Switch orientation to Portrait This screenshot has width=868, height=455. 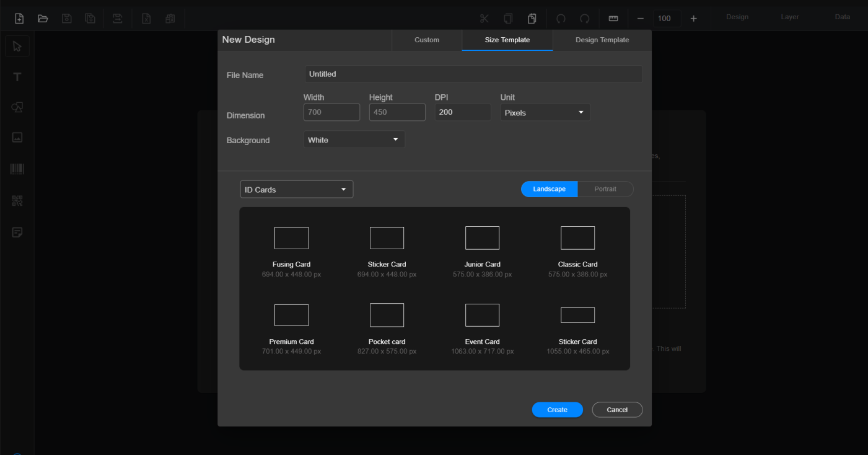(605, 189)
